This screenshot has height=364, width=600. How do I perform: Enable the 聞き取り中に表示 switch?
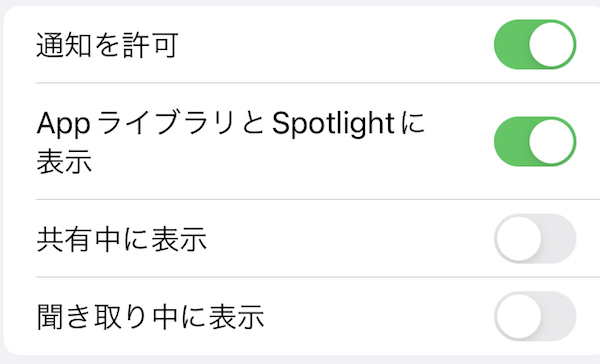535,316
